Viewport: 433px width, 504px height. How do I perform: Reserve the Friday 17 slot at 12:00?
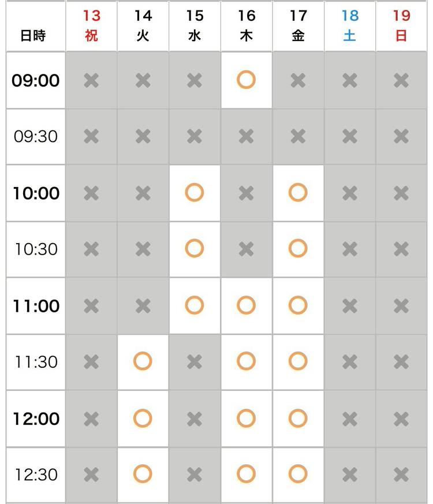click(298, 418)
